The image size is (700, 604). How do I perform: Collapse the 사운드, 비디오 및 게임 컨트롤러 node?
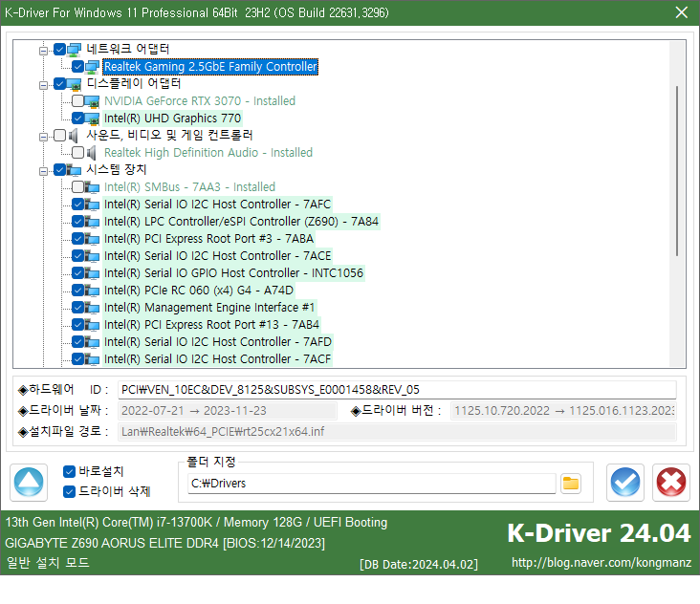point(43,137)
